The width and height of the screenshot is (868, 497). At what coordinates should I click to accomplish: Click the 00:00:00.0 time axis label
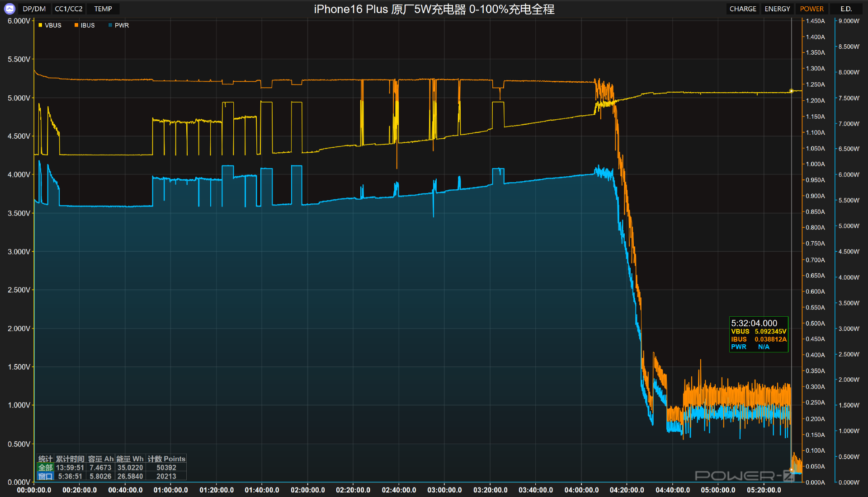click(x=34, y=490)
